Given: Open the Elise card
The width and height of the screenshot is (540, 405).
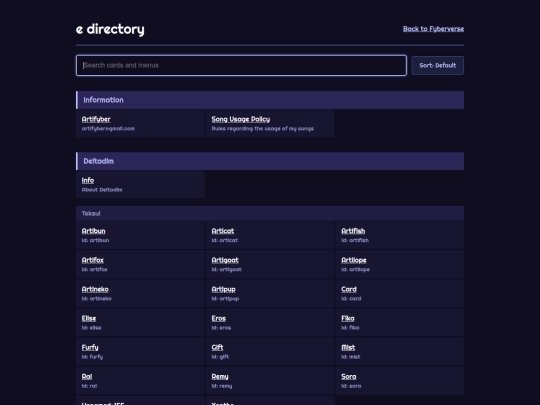Looking at the screenshot, I should click(89, 318).
